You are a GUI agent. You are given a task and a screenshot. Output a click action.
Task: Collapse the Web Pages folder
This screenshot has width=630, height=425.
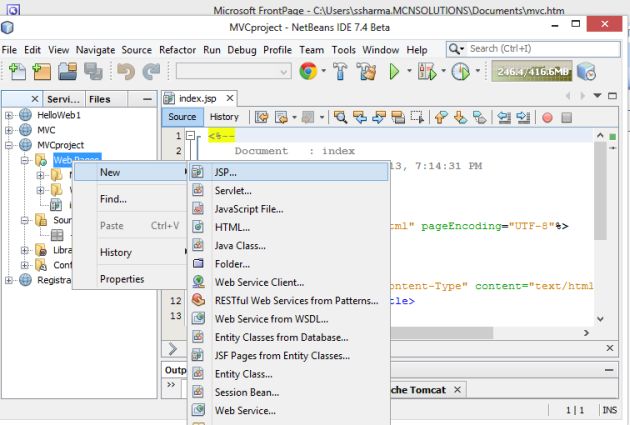25,160
